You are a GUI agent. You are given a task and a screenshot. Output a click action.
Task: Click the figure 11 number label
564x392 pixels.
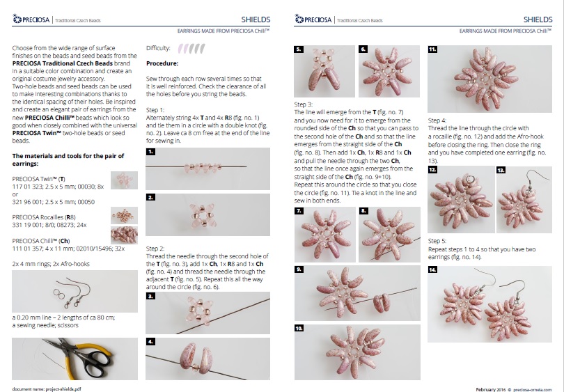pos(431,49)
